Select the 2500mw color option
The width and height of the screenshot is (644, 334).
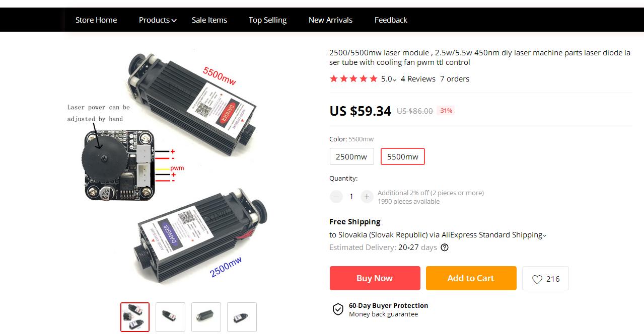coord(351,156)
